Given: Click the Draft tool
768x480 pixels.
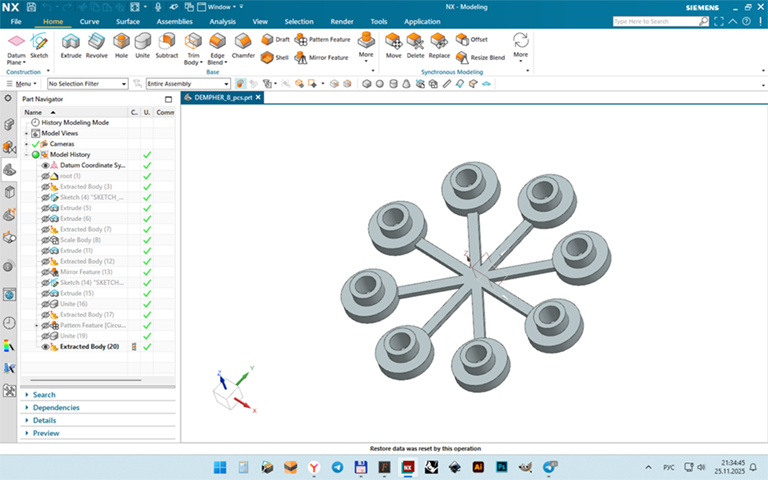Looking at the screenshot, I should click(x=275, y=39).
